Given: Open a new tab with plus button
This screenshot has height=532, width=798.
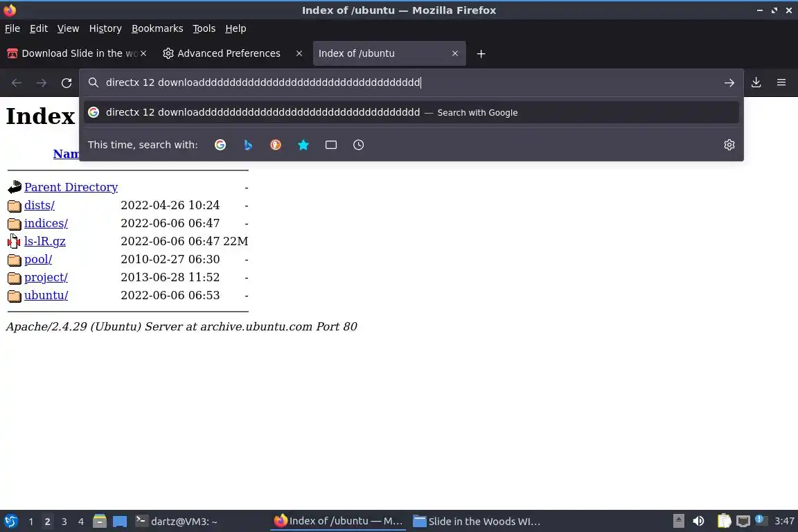Looking at the screenshot, I should point(481,54).
